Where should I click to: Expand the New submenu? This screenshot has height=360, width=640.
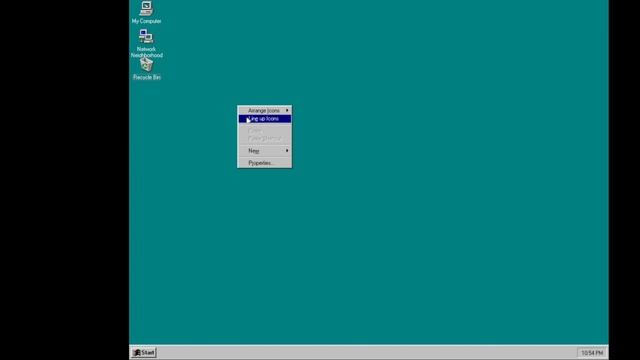[264, 151]
